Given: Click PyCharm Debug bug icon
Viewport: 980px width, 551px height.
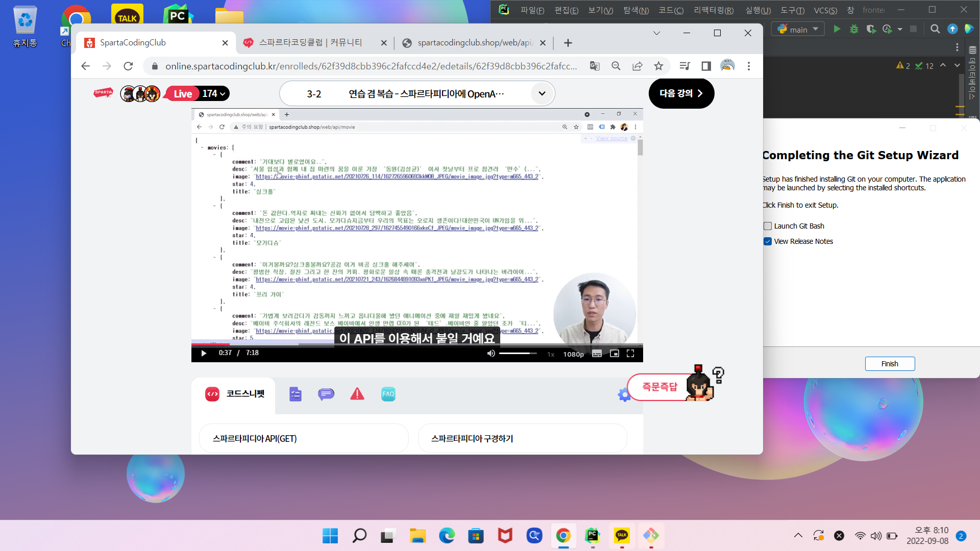Looking at the screenshot, I should pyautogui.click(x=854, y=29).
